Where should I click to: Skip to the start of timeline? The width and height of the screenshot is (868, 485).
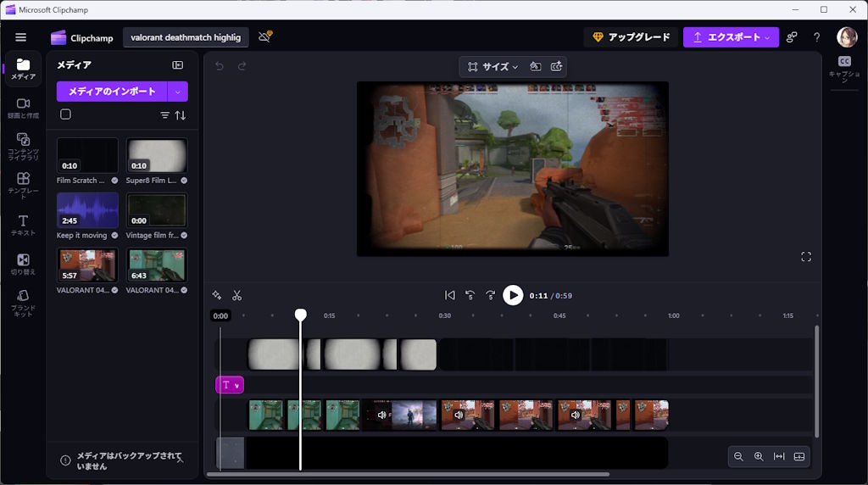tap(449, 295)
